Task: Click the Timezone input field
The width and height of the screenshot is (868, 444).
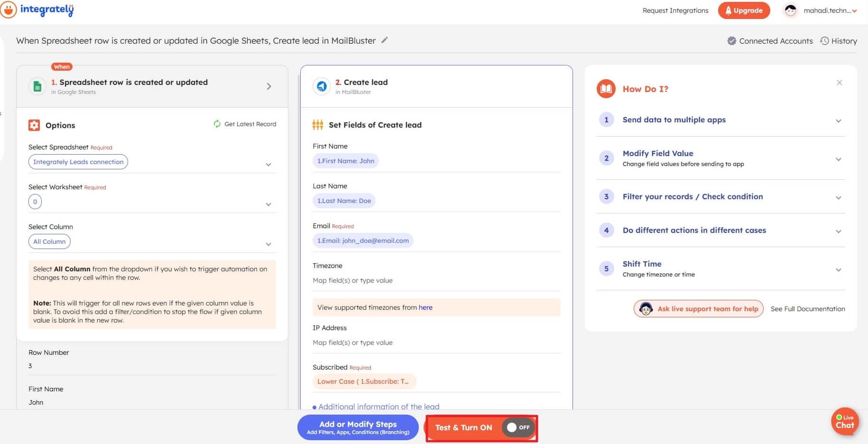Action: point(436,280)
